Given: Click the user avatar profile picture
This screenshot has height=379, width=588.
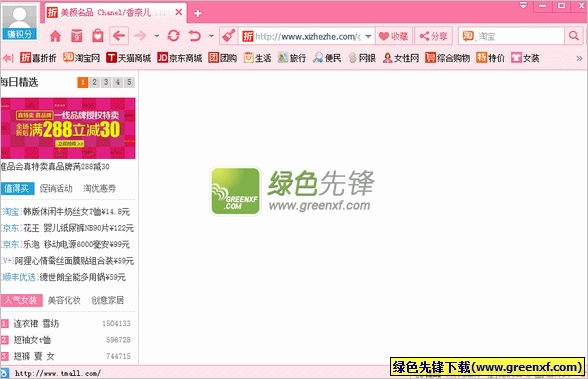Looking at the screenshot, I should (x=19, y=17).
